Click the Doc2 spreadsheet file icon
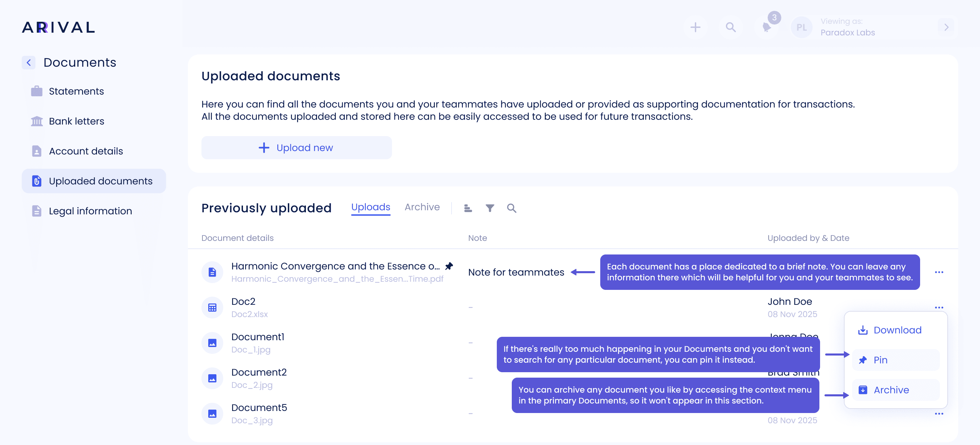The width and height of the screenshot is (980, 445). point(212,307)
